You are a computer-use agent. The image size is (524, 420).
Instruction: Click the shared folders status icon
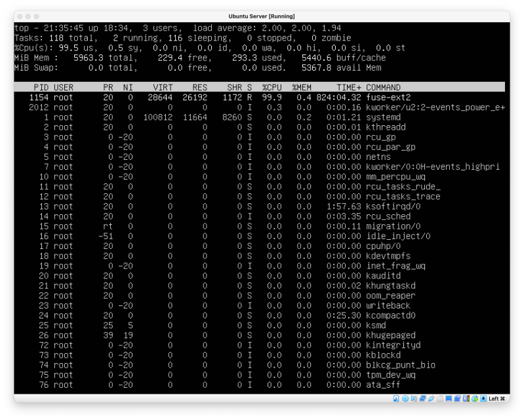[x=440, y=398]
